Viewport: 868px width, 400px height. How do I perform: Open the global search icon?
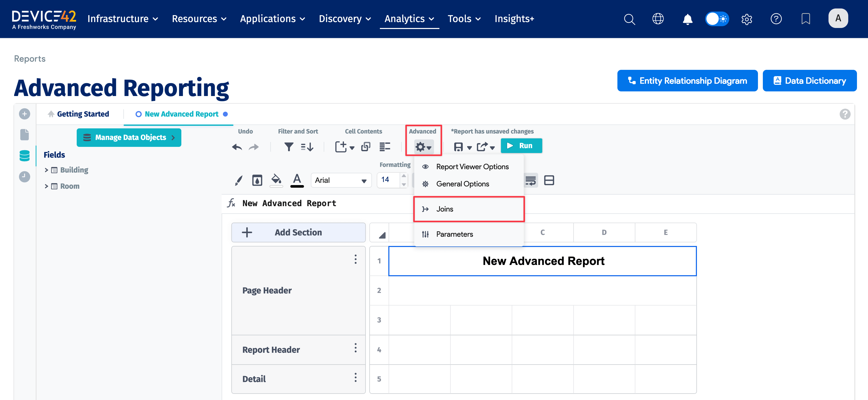pyautogui.click(x=629, y=19)
